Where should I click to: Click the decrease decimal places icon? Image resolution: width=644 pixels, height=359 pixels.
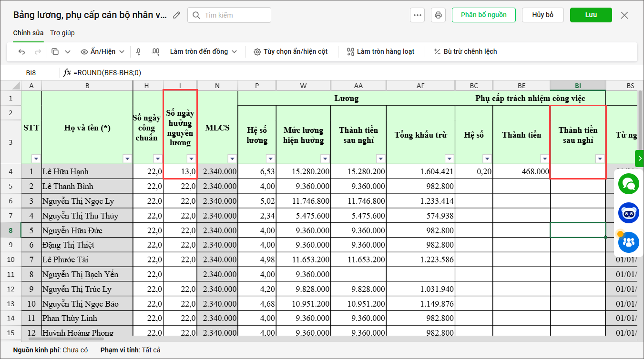(138, 51)
